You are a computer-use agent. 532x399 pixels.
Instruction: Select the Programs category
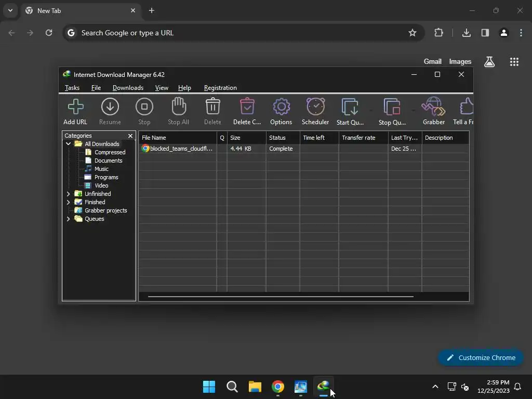106,177
